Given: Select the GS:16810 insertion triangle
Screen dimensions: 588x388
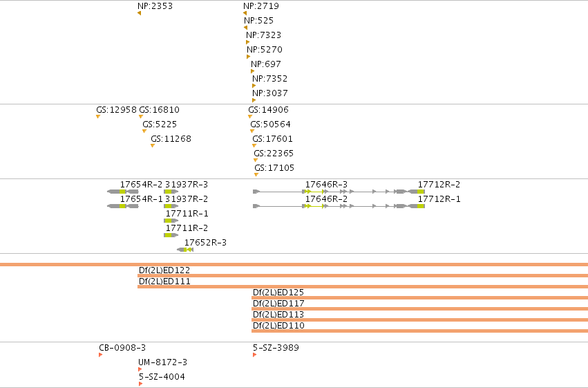Looking at the screenshot, I should coord(141,117).
